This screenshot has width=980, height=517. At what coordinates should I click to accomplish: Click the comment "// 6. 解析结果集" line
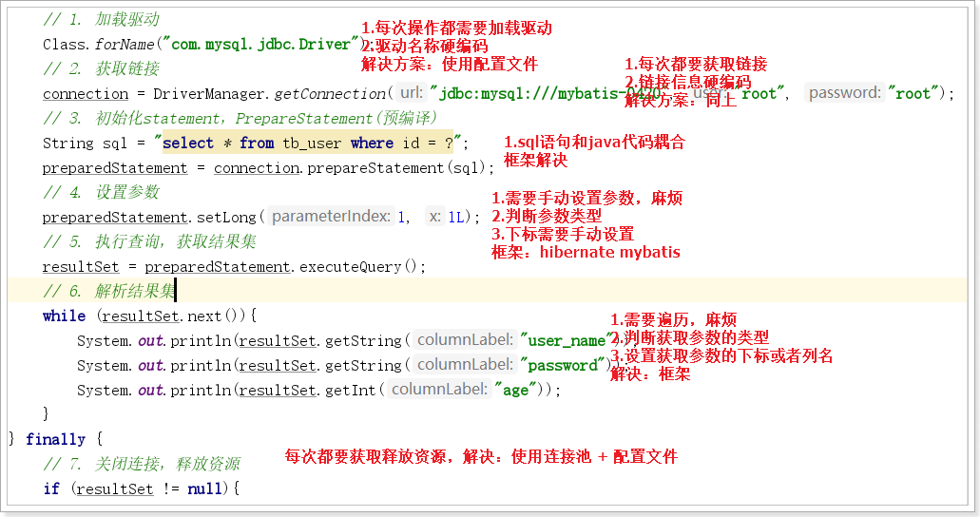click(109, 292)
